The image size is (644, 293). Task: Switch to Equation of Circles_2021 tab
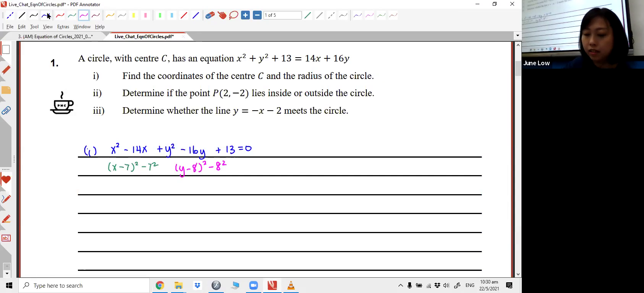pyautogui.click(x=55, y=37)
